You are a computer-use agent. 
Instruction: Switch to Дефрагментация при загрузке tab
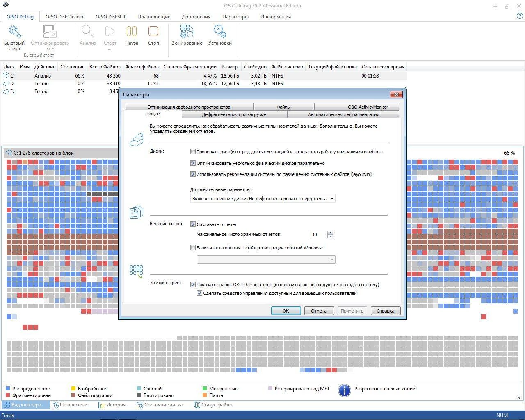(x=234, y=114)
